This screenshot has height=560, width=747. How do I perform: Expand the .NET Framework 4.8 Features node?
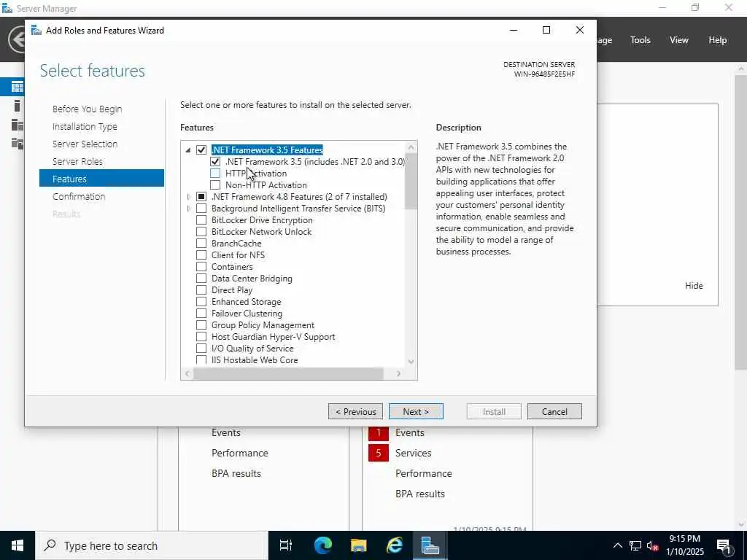189,197
